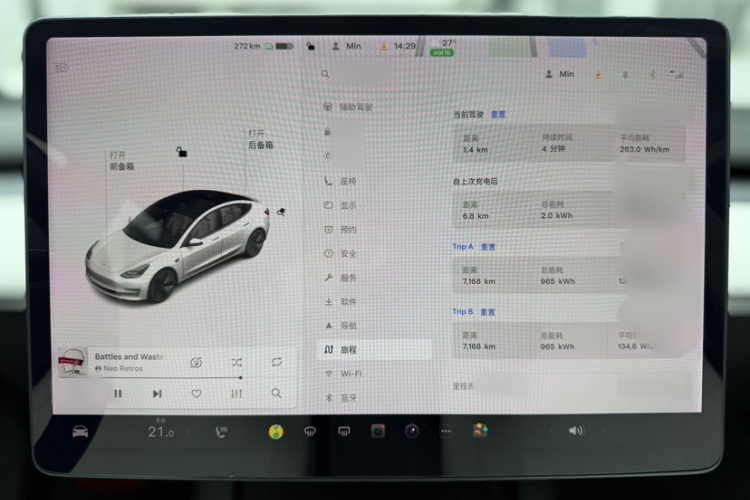Tap the lock icon in the top status bar
750x500 pixels.
click(x=310, y=46)
